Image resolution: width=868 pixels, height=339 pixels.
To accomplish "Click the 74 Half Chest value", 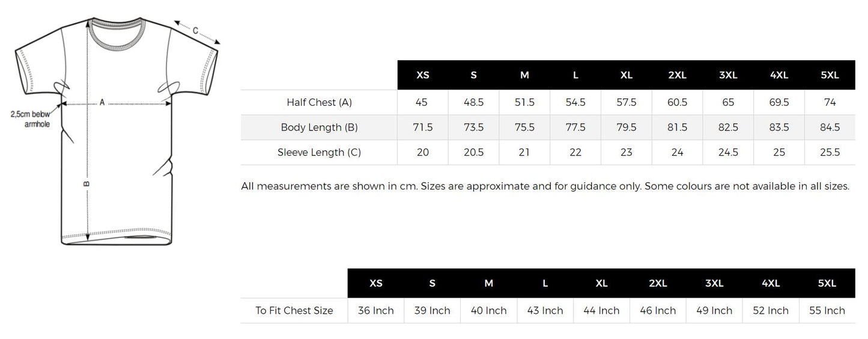I will click(830, 102).
